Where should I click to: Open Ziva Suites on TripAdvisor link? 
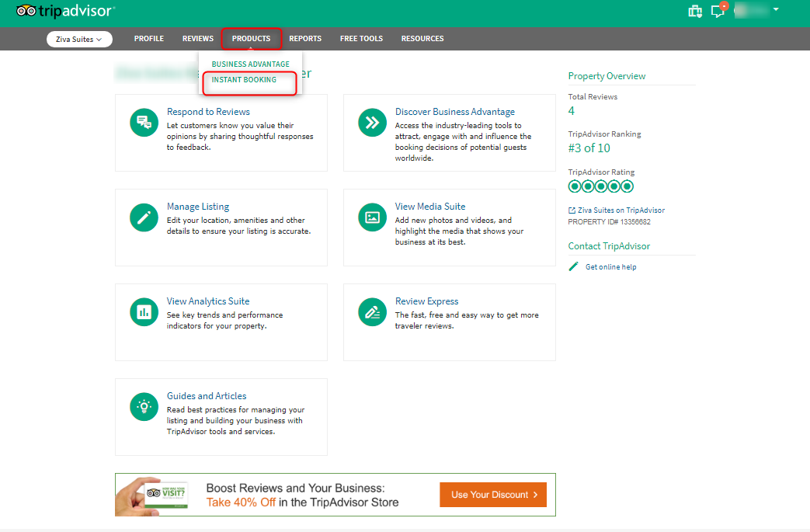(621, 210)
